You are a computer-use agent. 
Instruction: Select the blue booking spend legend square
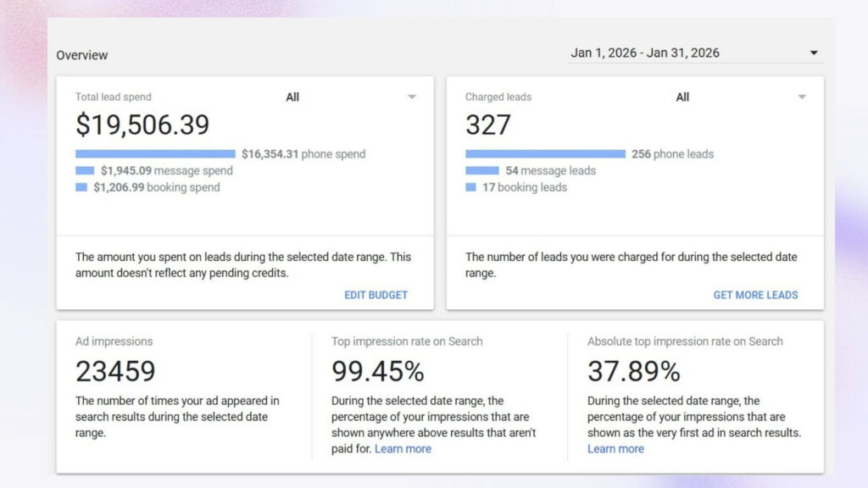pos(82,187)
